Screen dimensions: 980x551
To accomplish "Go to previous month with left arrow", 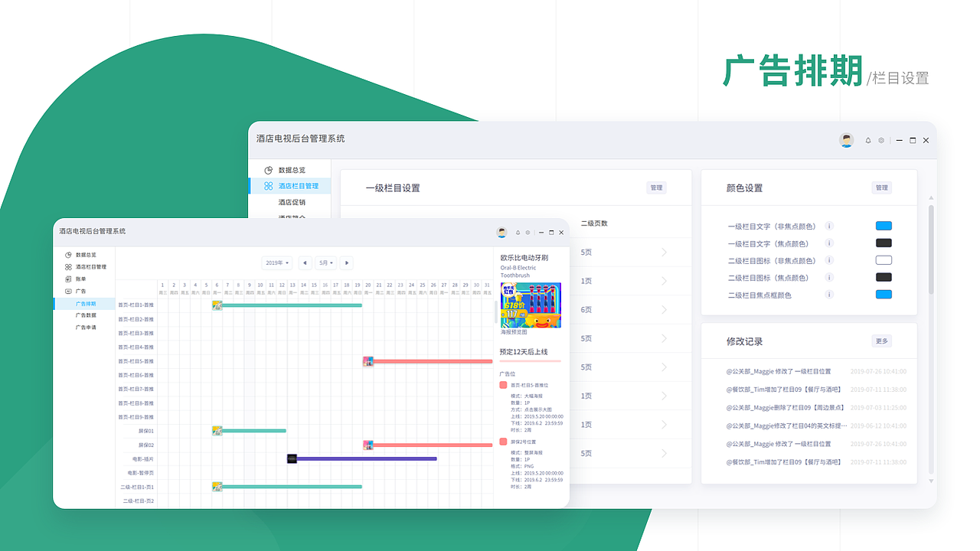I will click(305, 262).
